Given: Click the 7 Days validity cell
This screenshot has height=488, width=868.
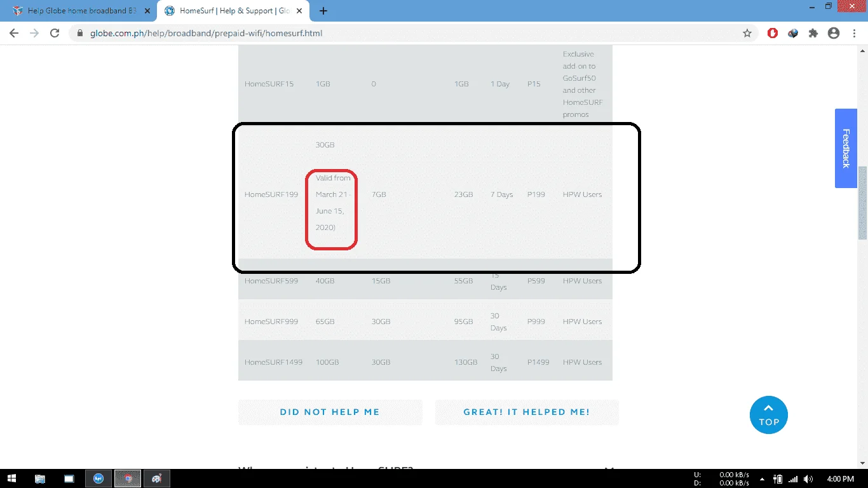Looking at the screenshot, I should [501, 194].
